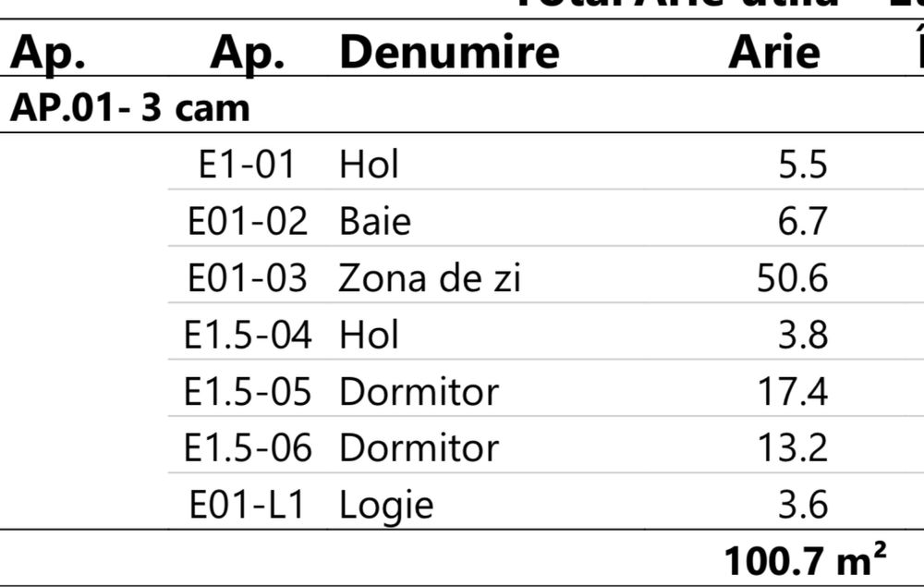Select the E01-03 room code cell
Screen dimensions: 924x587
point(247,277)
